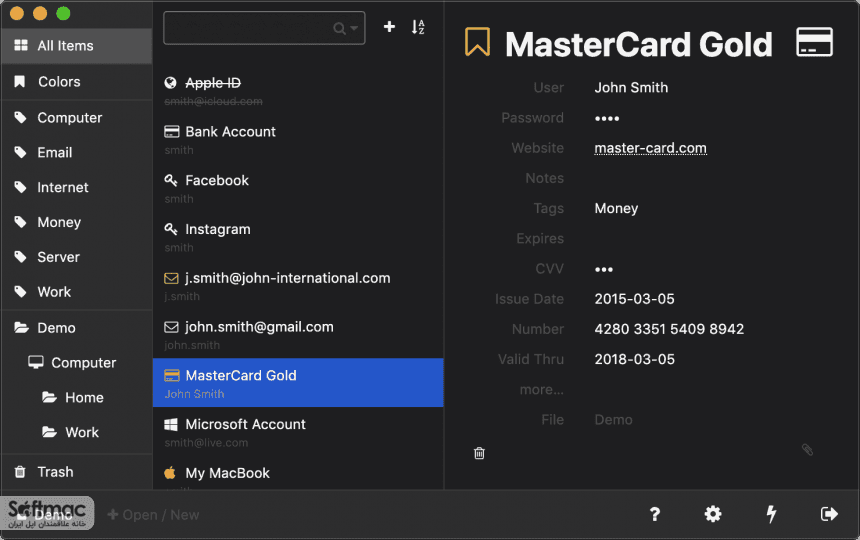
Task: Select j.smith@john-international.com entry
Action: 298,286
